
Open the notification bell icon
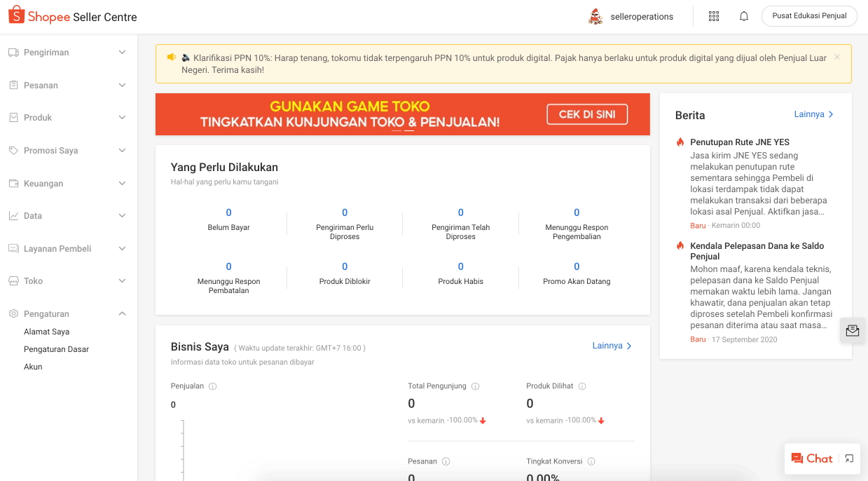pyautogui.click(x=744, y=16)
